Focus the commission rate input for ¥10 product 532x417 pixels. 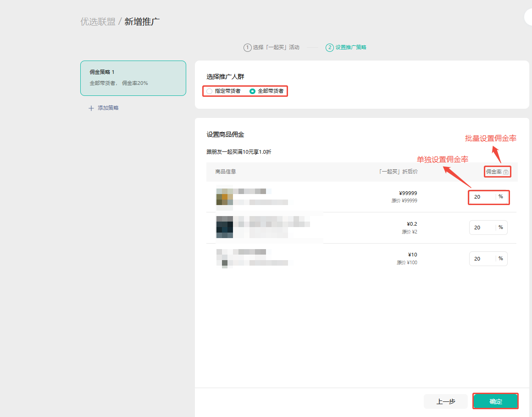coord(482,259)
